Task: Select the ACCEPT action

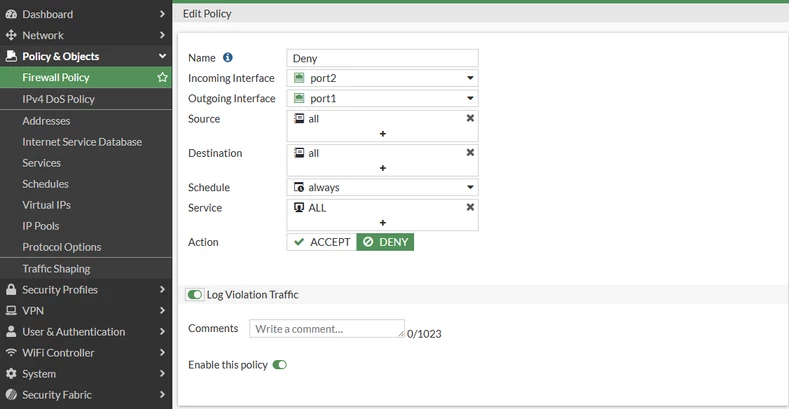Action: 322,242
